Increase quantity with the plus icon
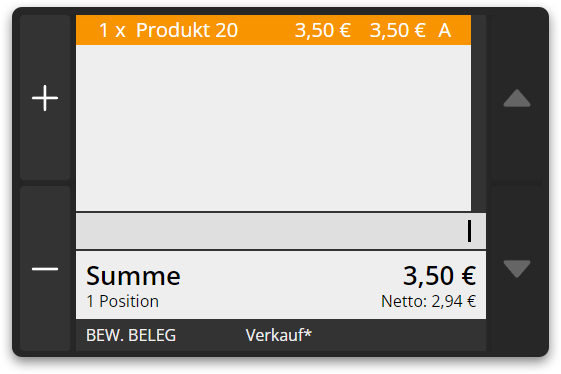The image size is (561, 374). coord(45,98)
